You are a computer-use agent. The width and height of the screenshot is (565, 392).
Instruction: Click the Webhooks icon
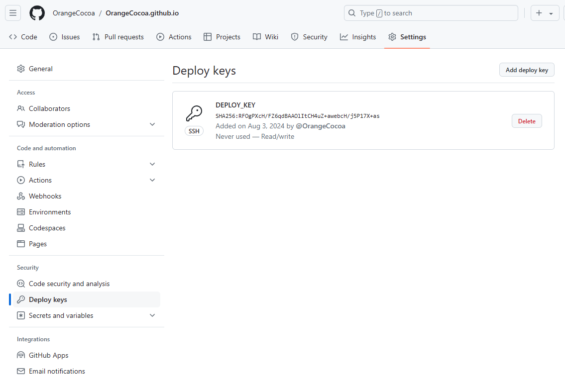(21, 196)
